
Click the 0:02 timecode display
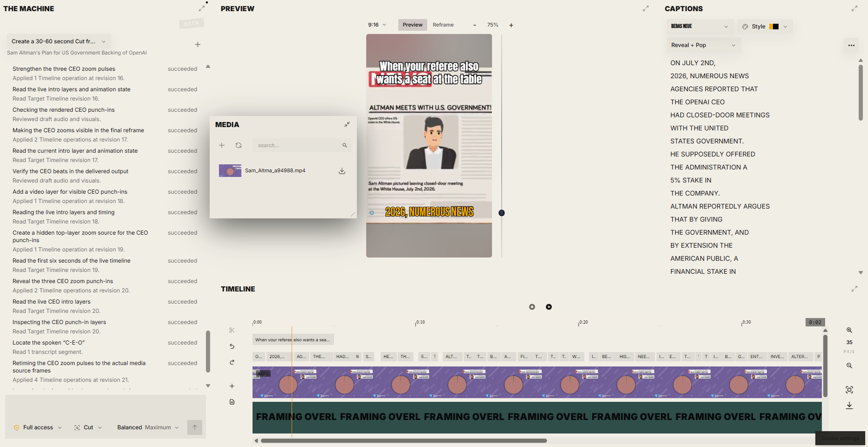pyautogui.click(x=815, y=322)
